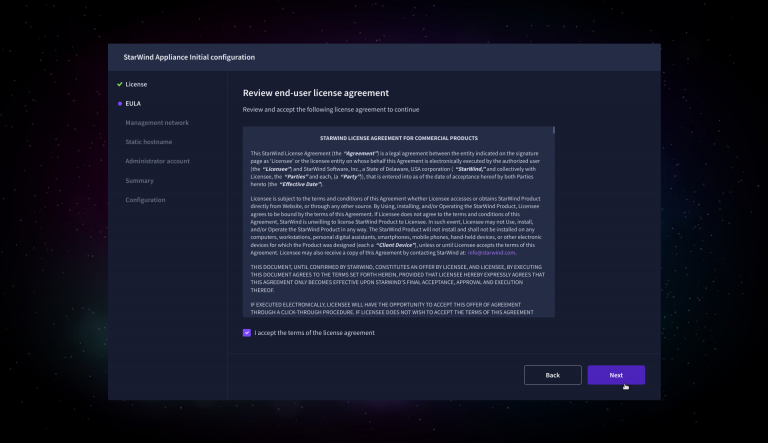Open the Management network step
The height and width of the screenshot is (443, 768).
coord(157,123)
